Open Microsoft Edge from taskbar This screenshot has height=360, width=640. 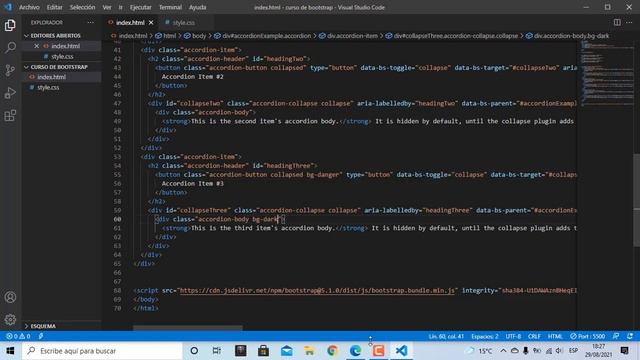(356, 351)
